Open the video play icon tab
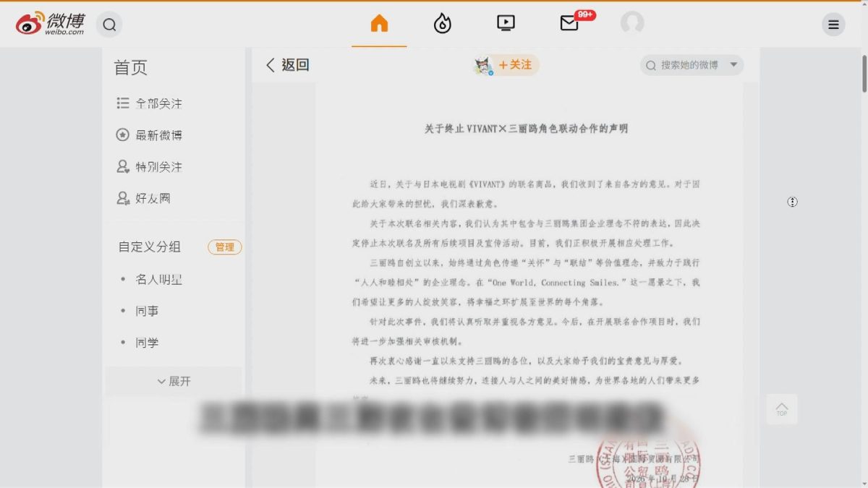 click(x=506, y=23)
